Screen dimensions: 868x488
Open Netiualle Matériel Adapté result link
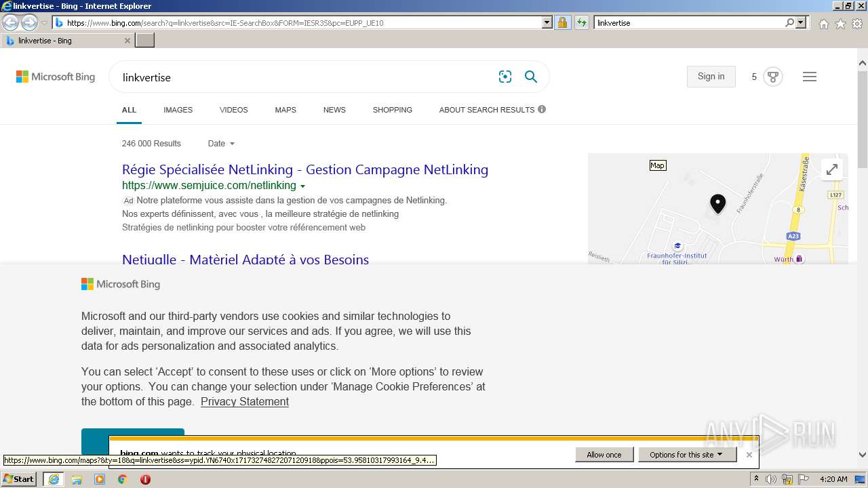245,259
